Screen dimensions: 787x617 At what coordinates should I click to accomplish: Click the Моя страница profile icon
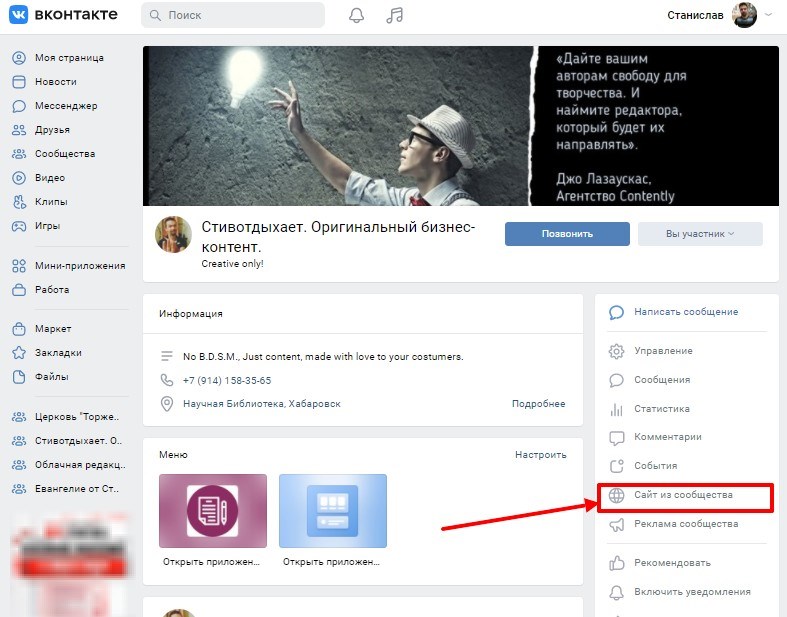pos(19,58)
